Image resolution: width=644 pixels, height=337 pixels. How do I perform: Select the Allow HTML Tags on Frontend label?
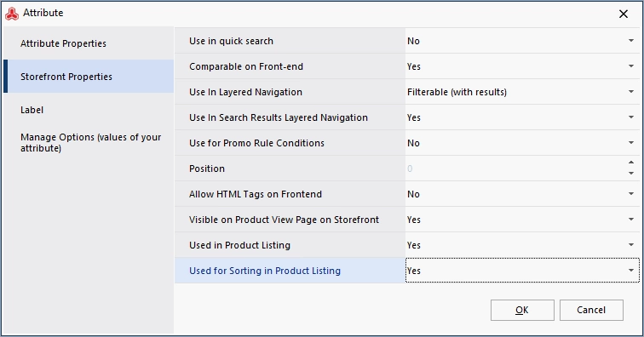(x=256, y=194)
